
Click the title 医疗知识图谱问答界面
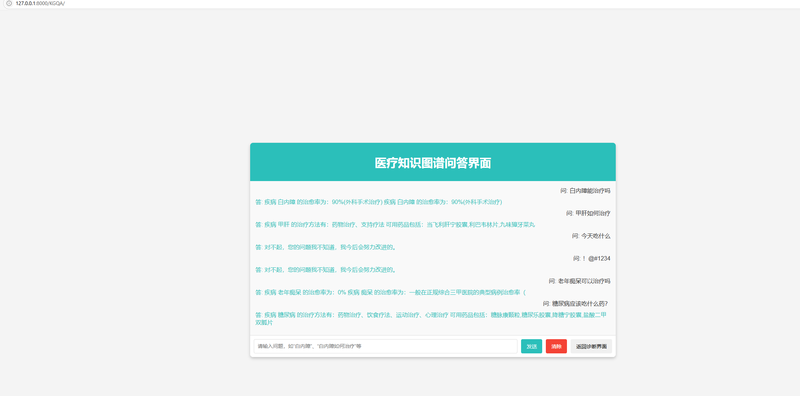(433, 163)
